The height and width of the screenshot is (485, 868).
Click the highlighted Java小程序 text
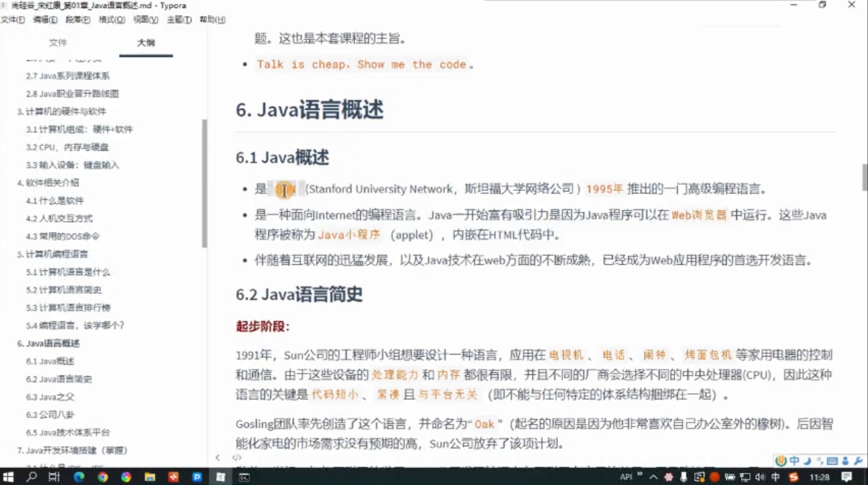[349, 235]
